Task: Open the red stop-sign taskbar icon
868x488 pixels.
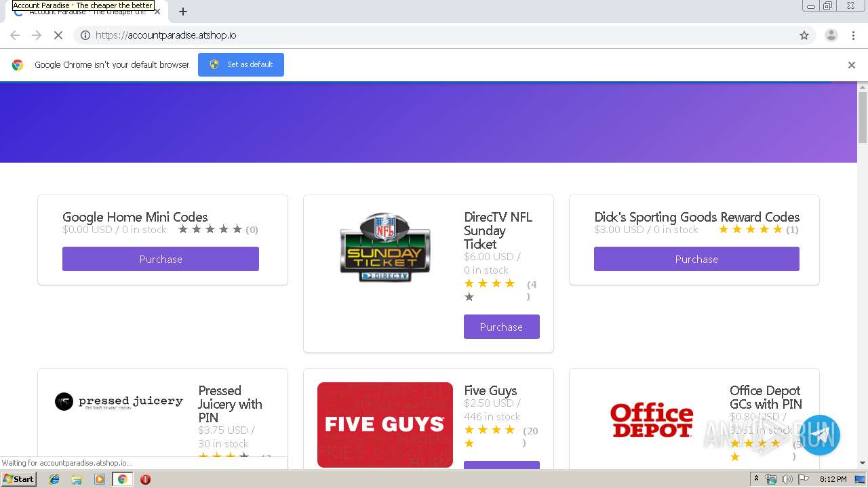Action: pyautogui.click(x=145, y=479)
